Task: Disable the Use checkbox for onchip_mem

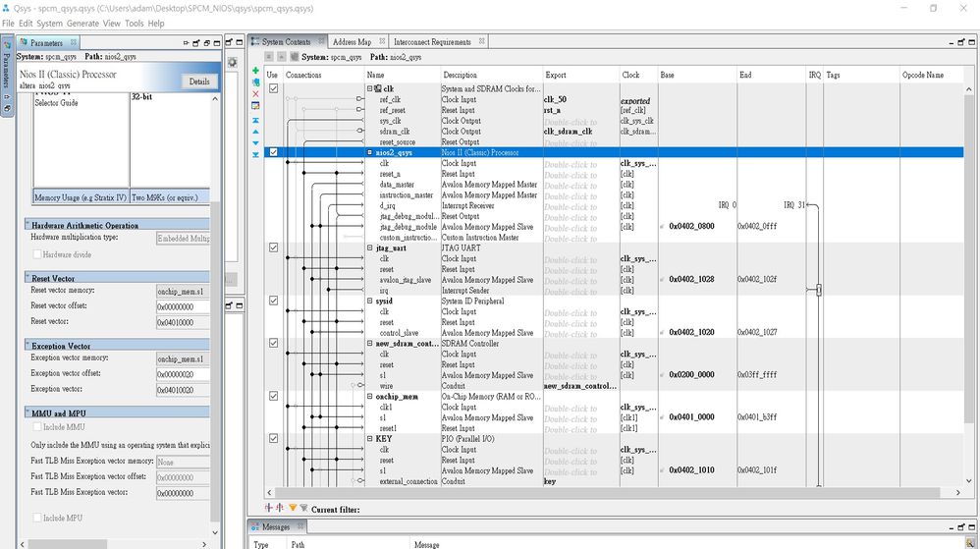Action: [x=273, y=397]
